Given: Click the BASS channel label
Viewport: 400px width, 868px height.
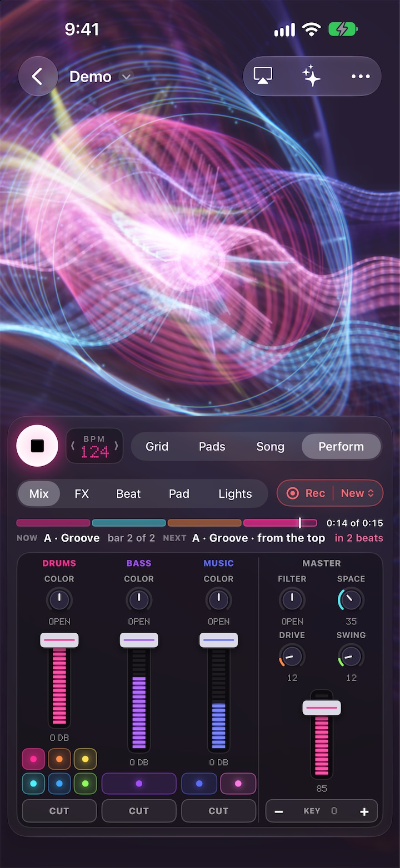Looking at the screenshot, I should 139,563.
